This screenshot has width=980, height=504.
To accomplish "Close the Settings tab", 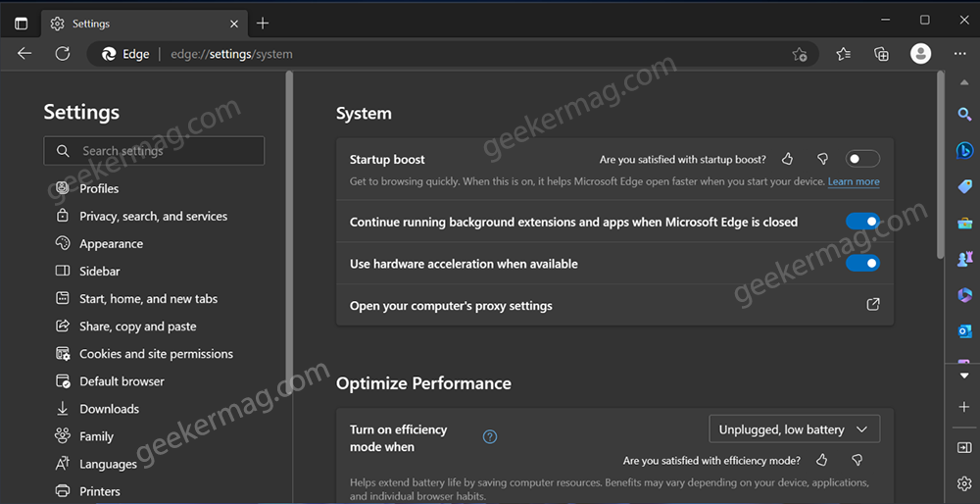I will [x=234, y=24].
